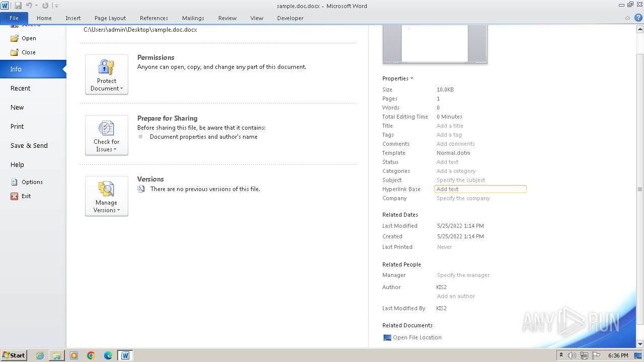Click the Add a tag field
The image size is (644, 362).
click(449, 135)
